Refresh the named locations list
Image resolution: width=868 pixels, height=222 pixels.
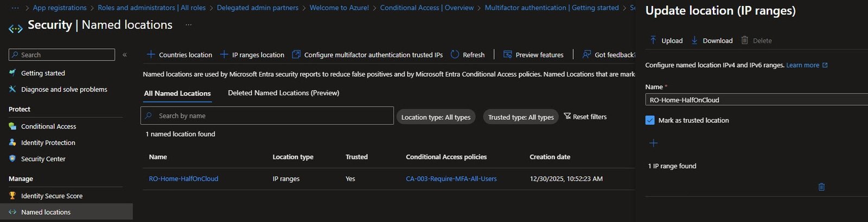click(x=468, y=55)
